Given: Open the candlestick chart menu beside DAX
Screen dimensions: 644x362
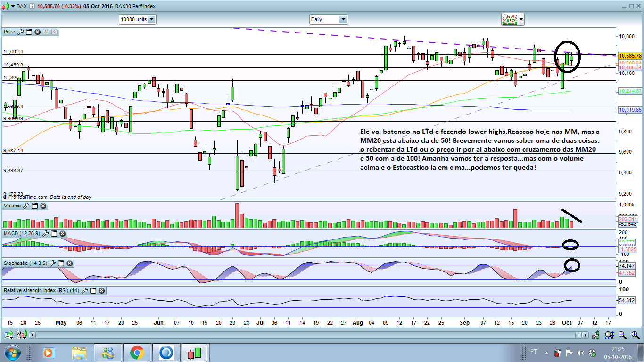Looking at the screenshot, I should click(x=8, y=6).
